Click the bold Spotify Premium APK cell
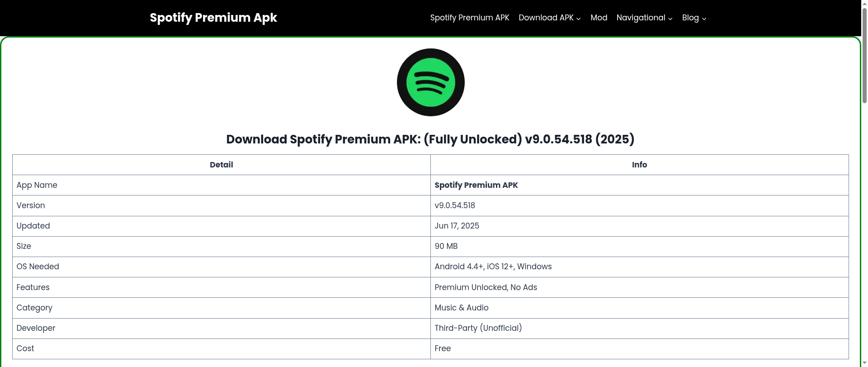Viewport: 868px width, 367px height. pos(639,185)
